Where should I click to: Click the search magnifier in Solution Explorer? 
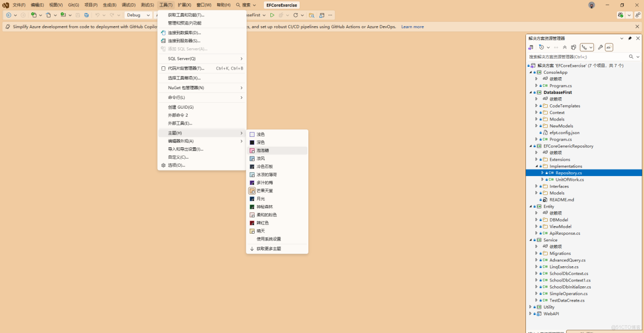point(631,56)
